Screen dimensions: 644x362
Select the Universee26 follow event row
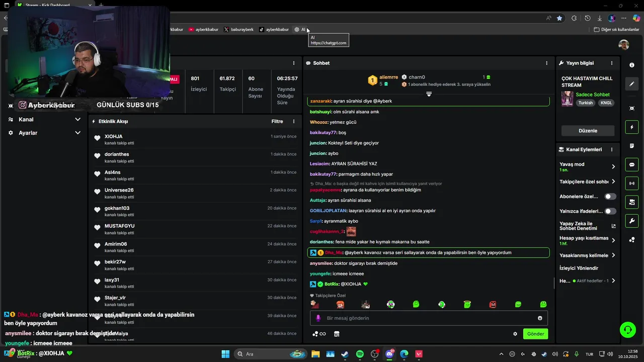196,193
